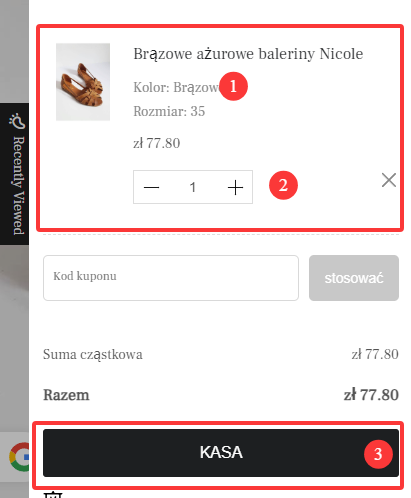411x498 pixels.
Task: Click the red marker numbered 2
Action: [x=283, y=185]
